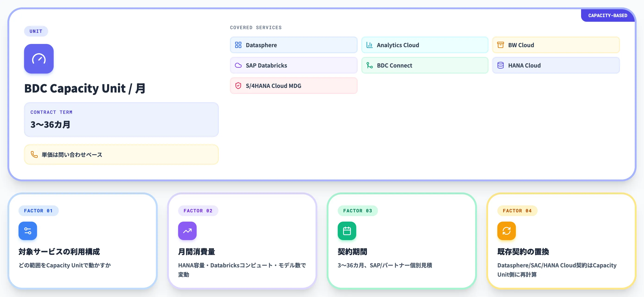
Task: Click the phone icon beside 単価は問い合わせベース
Action: tap(34, 155)
